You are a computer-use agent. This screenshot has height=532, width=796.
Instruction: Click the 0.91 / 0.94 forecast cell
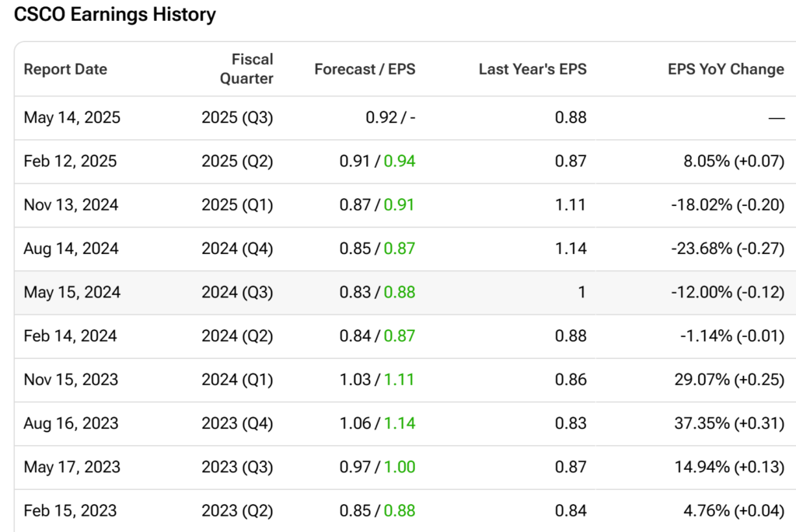click(x=377, y=162)
